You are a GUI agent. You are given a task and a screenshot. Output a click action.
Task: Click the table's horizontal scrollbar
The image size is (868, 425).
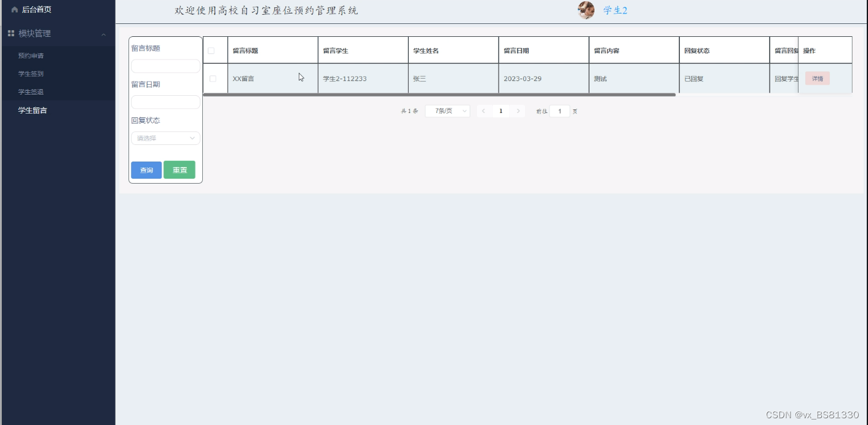tap(439, 95)
